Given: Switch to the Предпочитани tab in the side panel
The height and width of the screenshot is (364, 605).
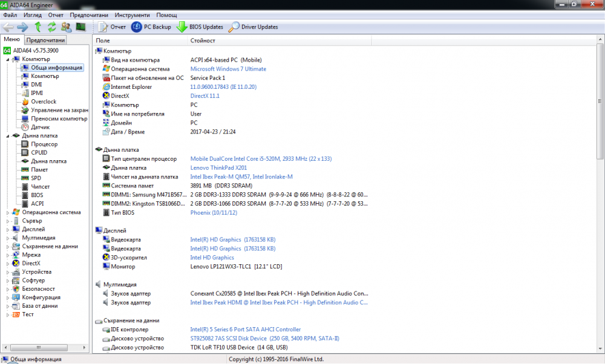Looking at the screenshot, I should (45, 40).
